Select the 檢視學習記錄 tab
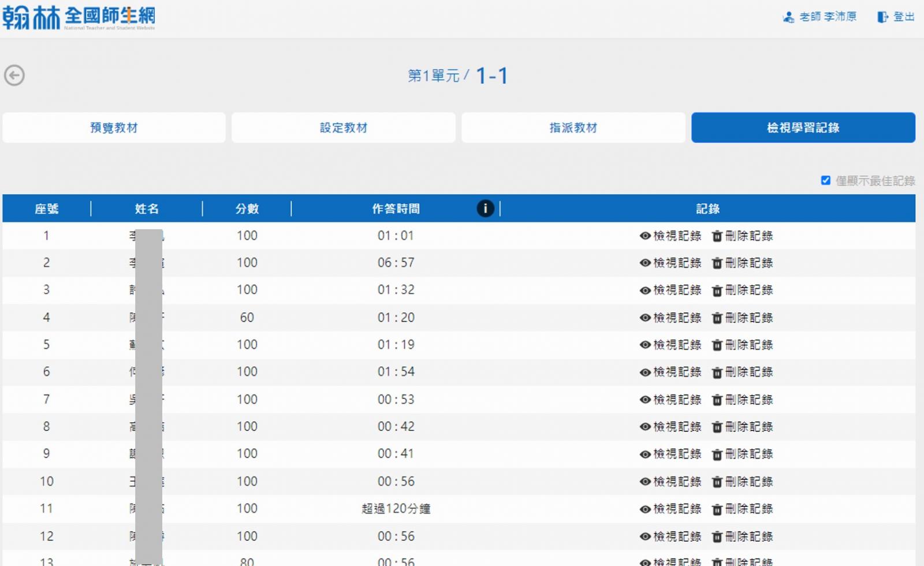 coord(803,128)
